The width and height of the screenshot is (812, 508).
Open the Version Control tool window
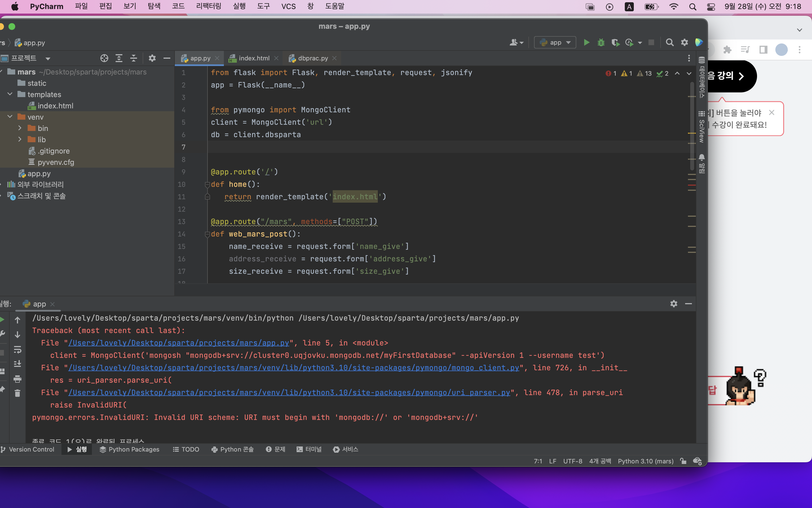tap(28, 449)
